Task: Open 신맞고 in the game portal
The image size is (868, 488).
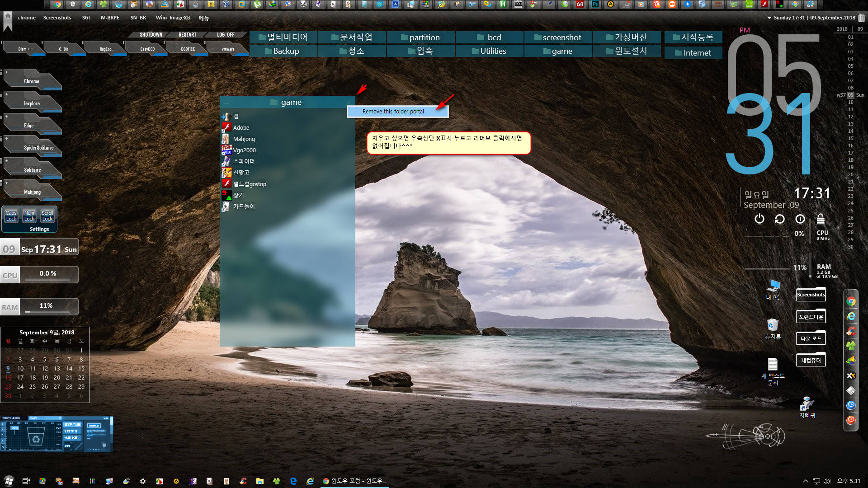Action: 241,173
